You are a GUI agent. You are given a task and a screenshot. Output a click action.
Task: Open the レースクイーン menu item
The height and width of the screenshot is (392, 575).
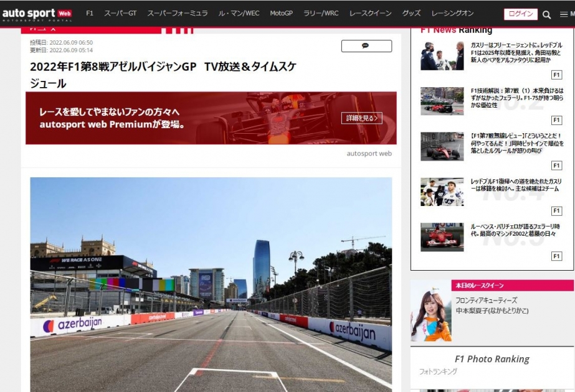(x=371, y=13)
